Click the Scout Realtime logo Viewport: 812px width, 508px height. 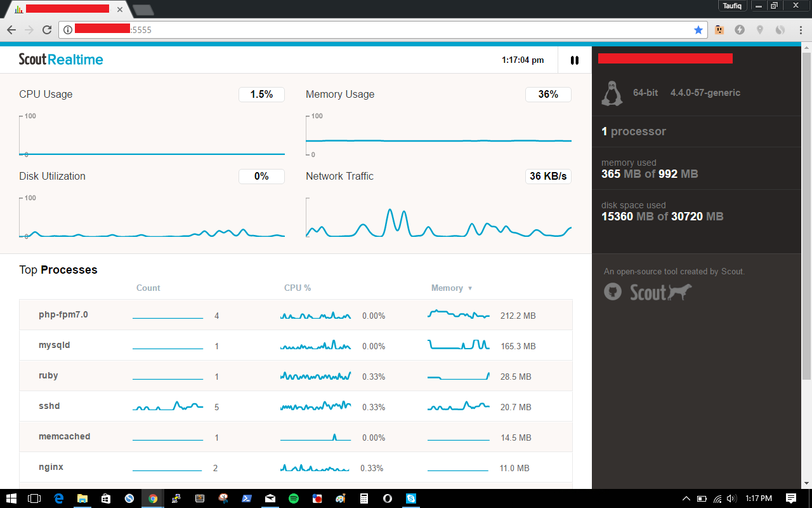(x=61, y=60)
